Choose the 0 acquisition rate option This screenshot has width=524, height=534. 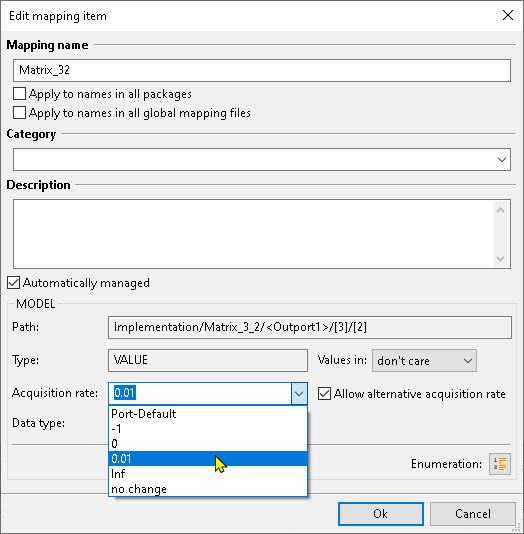pos(208,443)
